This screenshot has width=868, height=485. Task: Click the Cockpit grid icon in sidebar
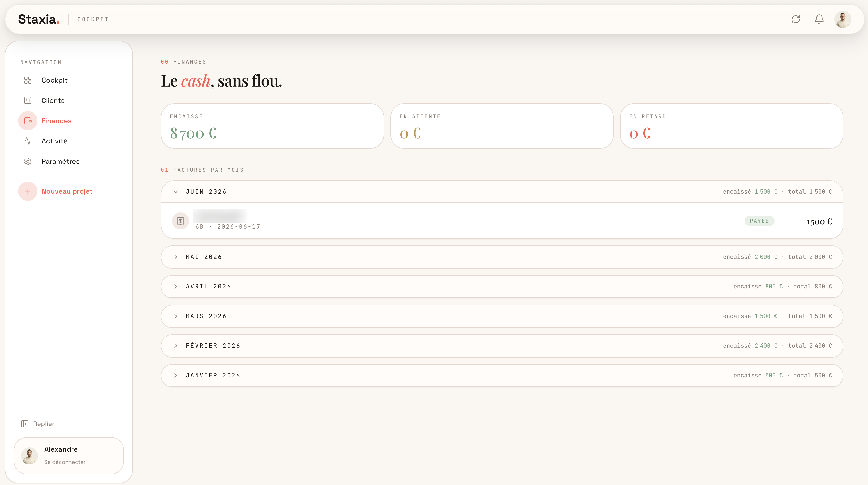tap(28, 80)
